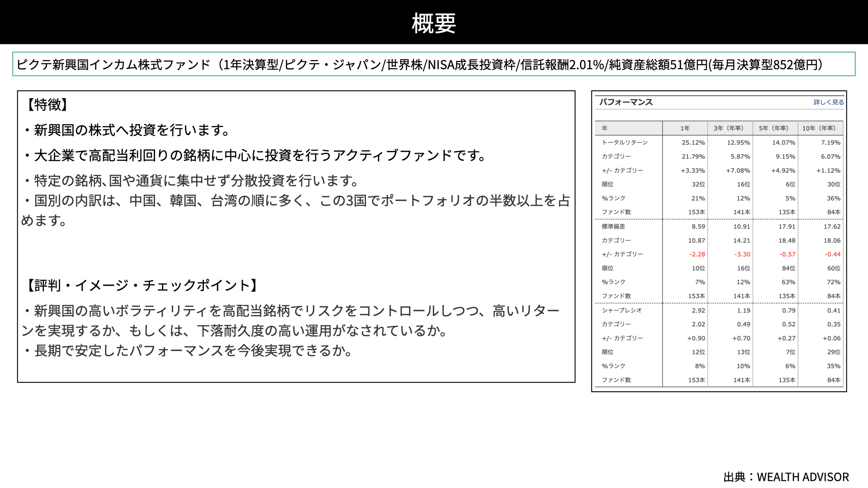Click the bullet 新興国の株式へ投資を行います
The height and width of the screenshot is (488, 868).
point(127,130)
